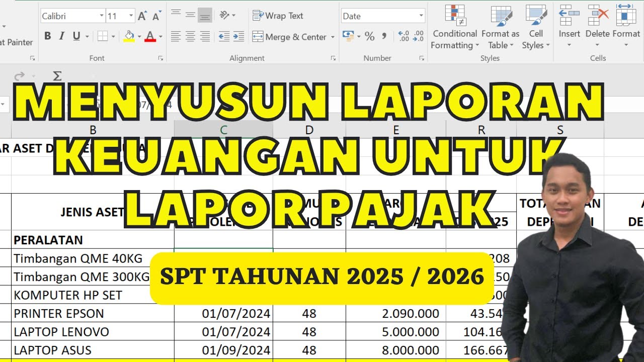Viewport: 644px width, 362px height.
Task: Select the LAPTOP ASUS cell
Action: [93, 350]
